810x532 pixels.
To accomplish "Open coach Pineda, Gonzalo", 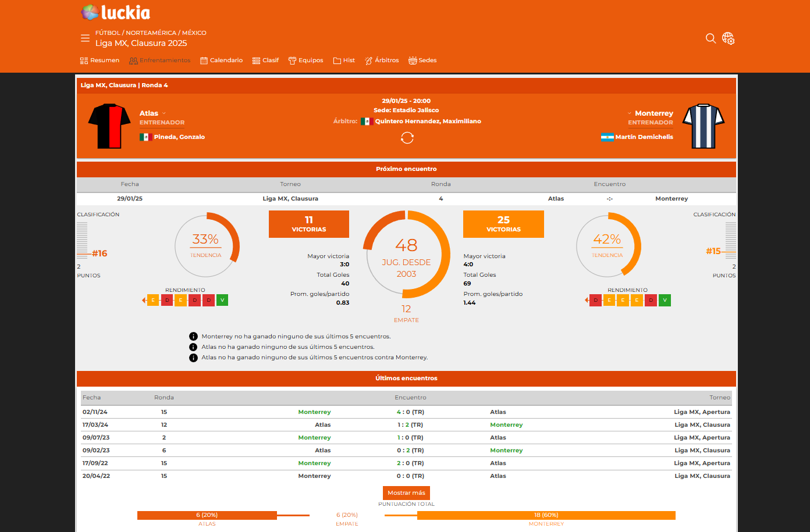I will (x=179, y=137).
